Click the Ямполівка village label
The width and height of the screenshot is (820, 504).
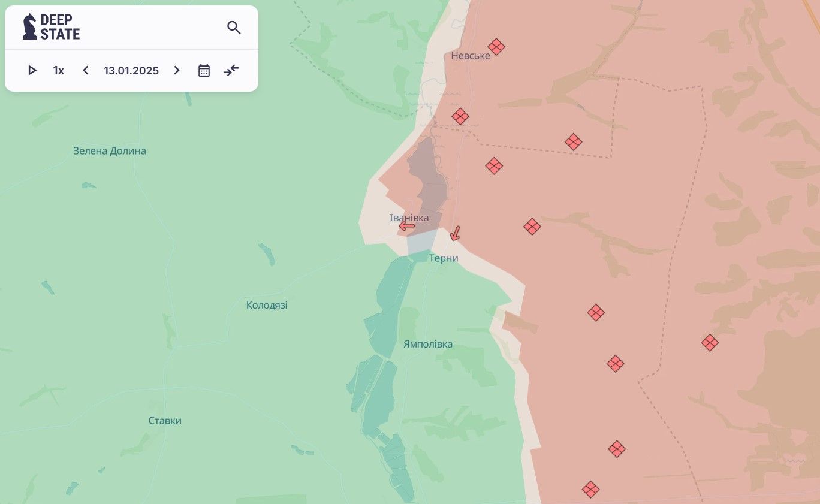[428, 345]
